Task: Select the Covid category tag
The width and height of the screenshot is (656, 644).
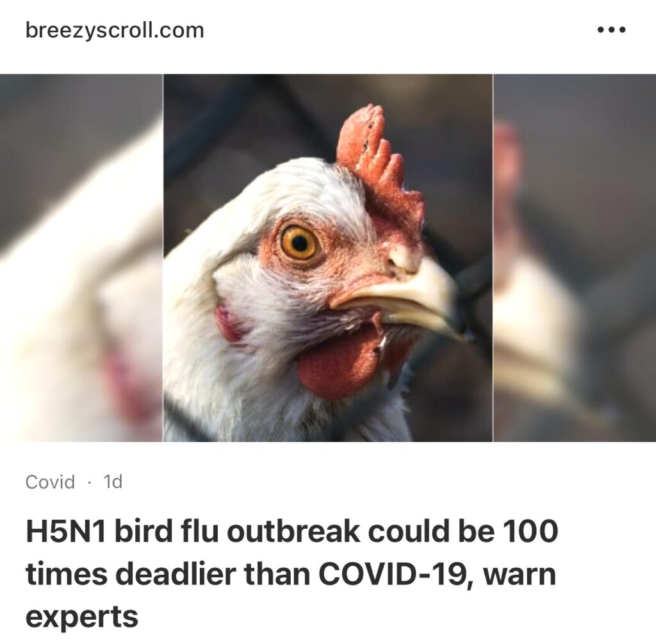Action: pyautogui.click(x=50, y=482)
